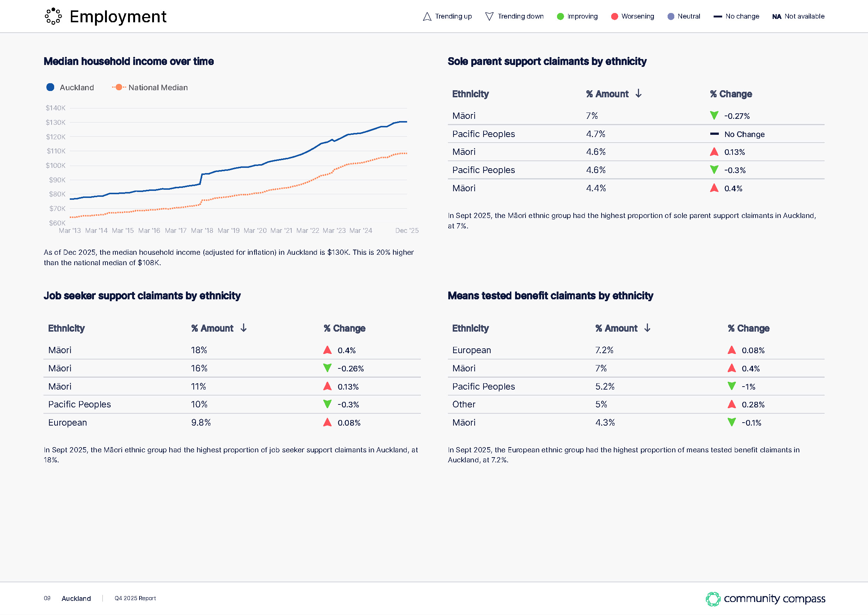Click the 5.2% Pacific Peoples amount
Viewport: 868px width, 615px height.
[605, 387]
